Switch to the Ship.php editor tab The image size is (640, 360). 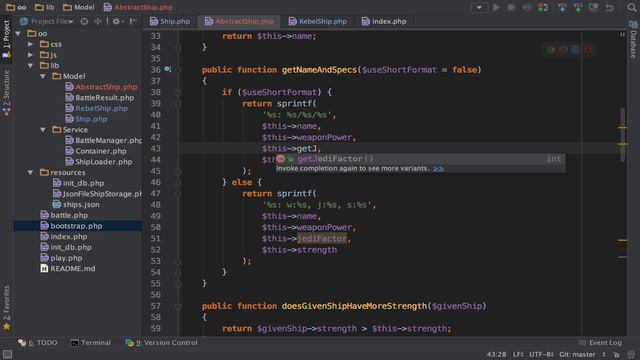pos(170,21)
